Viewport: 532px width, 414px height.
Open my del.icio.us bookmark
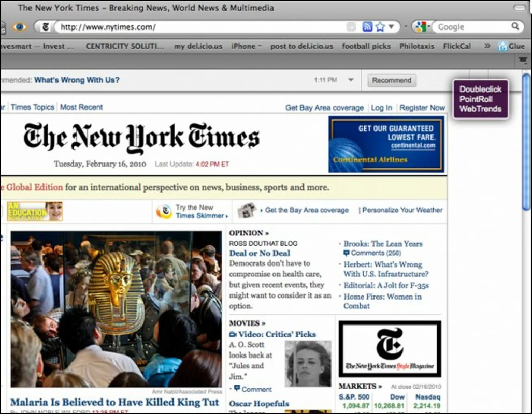(198, 46)
